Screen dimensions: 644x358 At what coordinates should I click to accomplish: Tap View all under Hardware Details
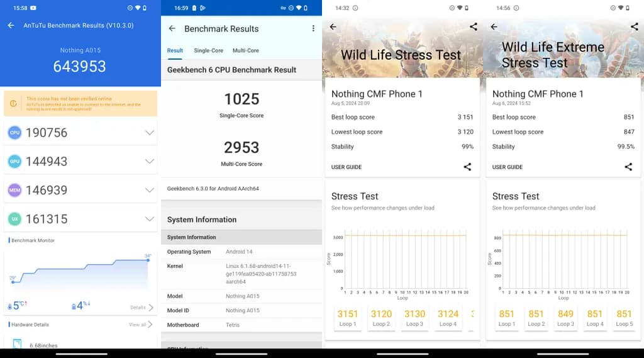[141, 325]
